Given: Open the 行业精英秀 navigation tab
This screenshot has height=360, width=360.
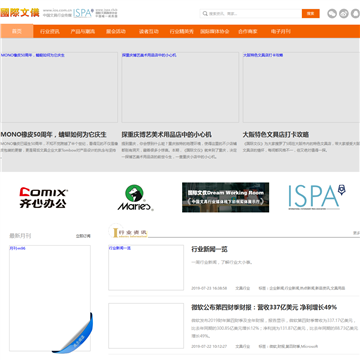Looking at the screenshot, I should click(182, 31).
